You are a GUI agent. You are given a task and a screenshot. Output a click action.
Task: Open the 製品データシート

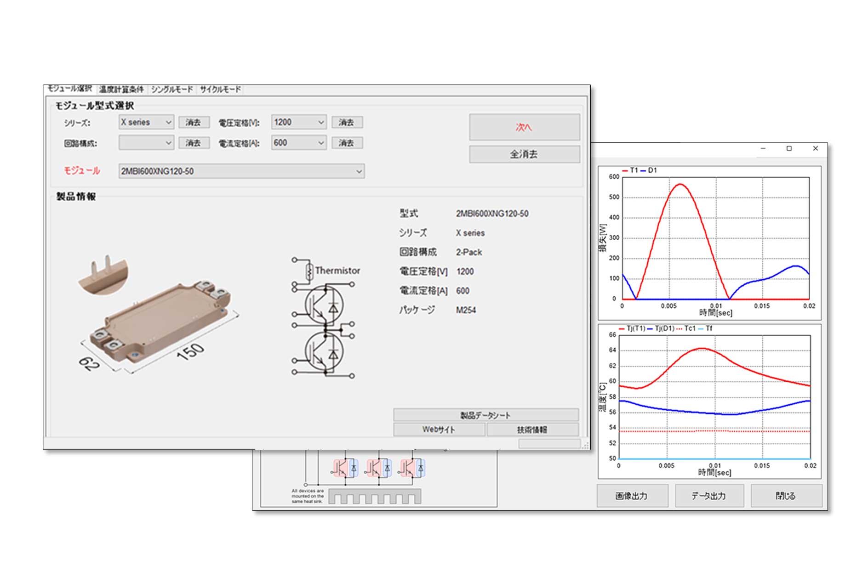pos(485,415)
